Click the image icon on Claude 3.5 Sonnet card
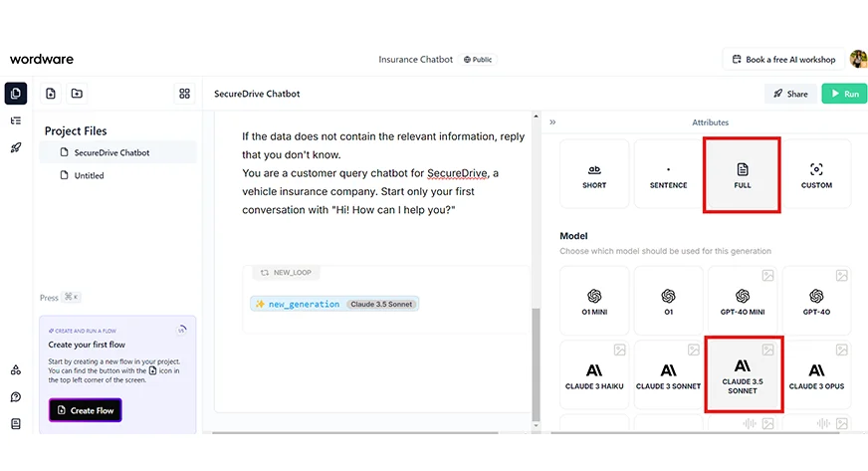The width and height of the screenshot is (868, 471). [767, 350]
